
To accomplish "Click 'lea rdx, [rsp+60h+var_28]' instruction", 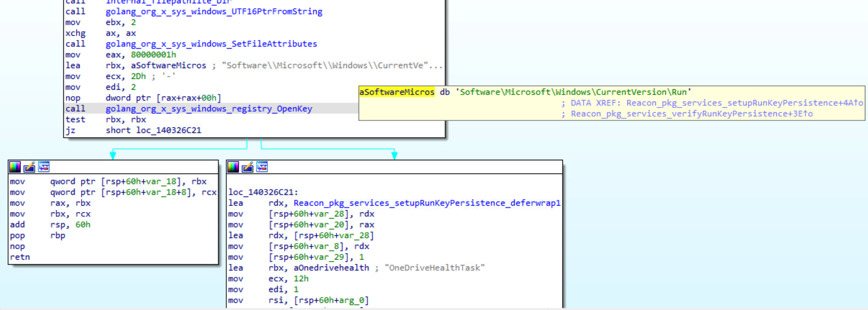I will [301, 235].
